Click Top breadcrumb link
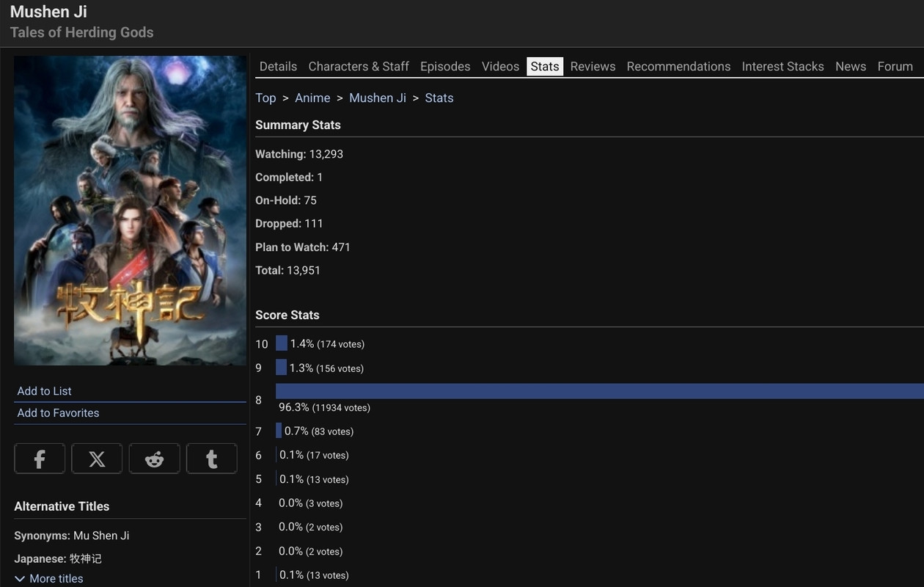The height and width of the screenshot is (587, 924). tap(265, 98)
